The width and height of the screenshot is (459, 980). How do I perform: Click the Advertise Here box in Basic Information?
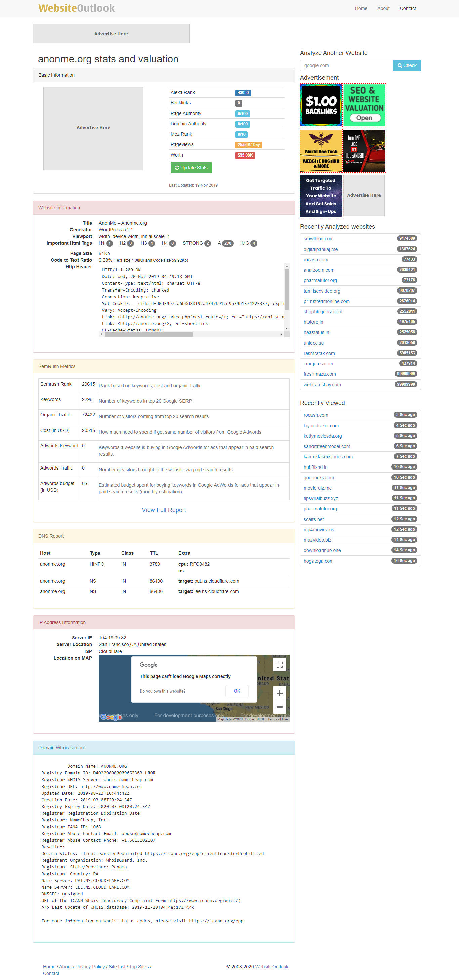93,128
